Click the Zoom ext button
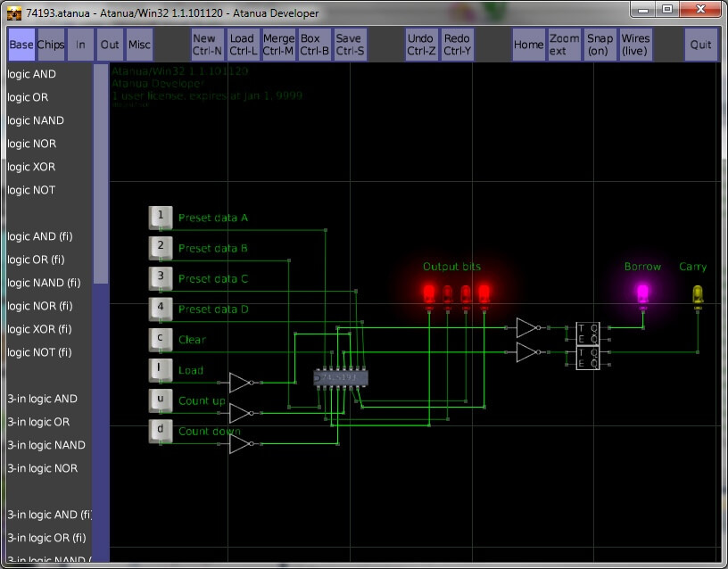This screenshot has height=569, width=728. [564, 45]
